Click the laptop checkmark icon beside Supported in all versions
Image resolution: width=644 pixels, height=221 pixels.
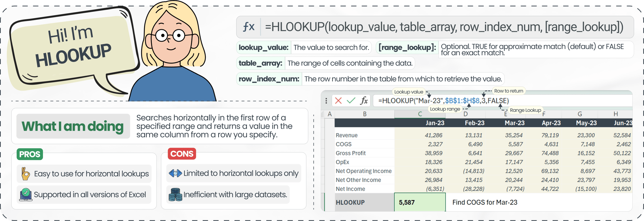point(26,194)
